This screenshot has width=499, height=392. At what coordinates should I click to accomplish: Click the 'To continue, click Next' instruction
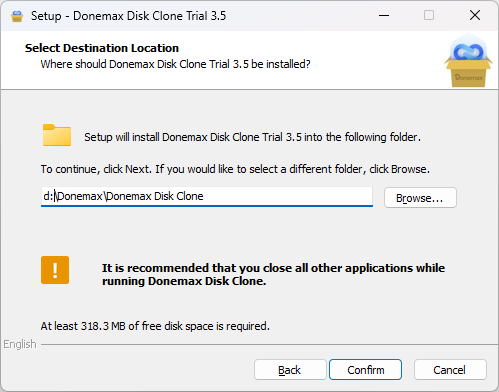pyautogui.click(x=235, y=169)
